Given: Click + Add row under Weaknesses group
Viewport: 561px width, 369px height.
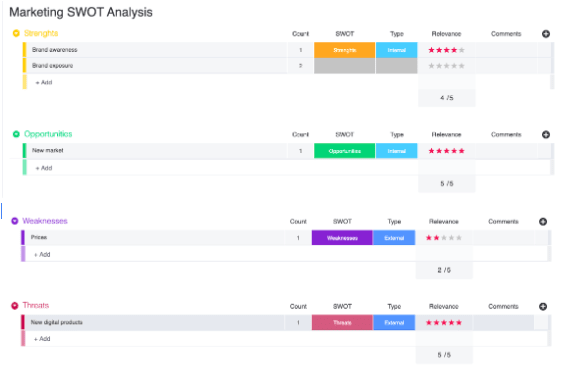Looking at the screenshot, I should (42, 254).
